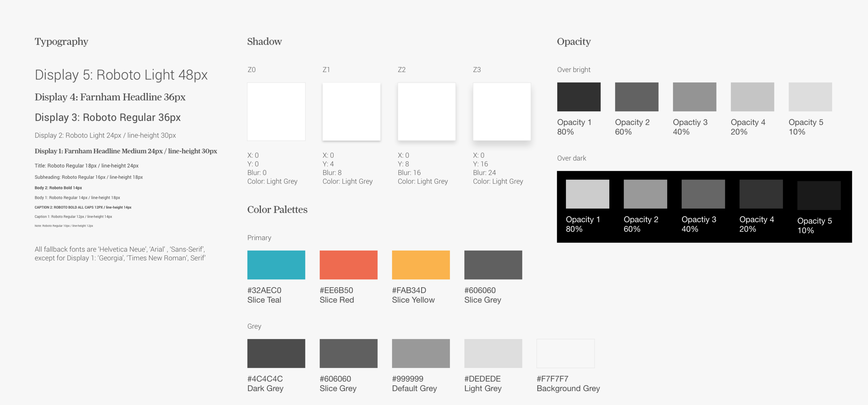
Task: Select Opacity 5 swatch over bright
Action: click(x=810, y=97)
